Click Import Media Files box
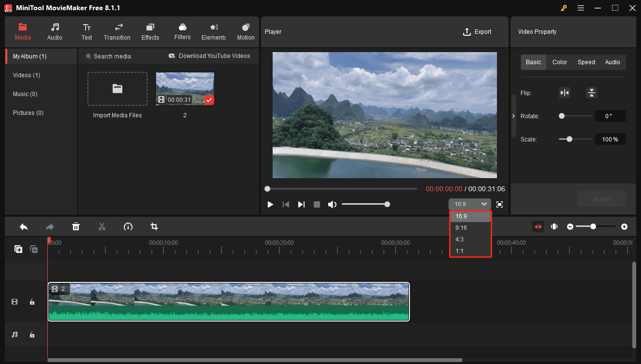641x364 pixels. coord(117,89)
